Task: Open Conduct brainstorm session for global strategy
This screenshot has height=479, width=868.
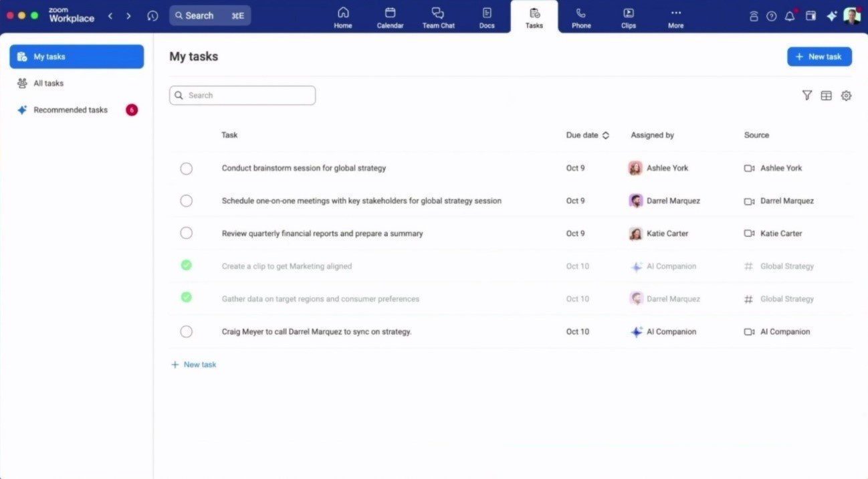Action: (304, 168)
